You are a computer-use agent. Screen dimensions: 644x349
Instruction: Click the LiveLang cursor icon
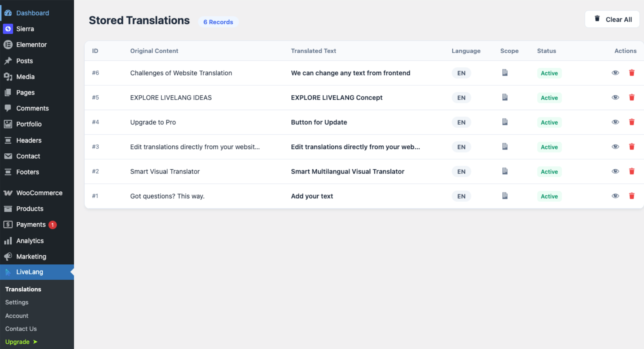pyautogui.click(x=8, y=272)
